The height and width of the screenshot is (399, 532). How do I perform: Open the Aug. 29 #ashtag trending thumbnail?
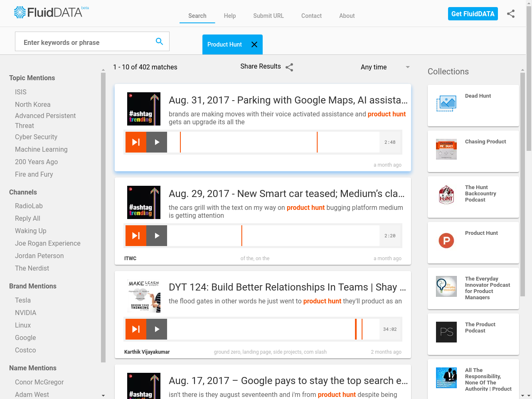144,202
